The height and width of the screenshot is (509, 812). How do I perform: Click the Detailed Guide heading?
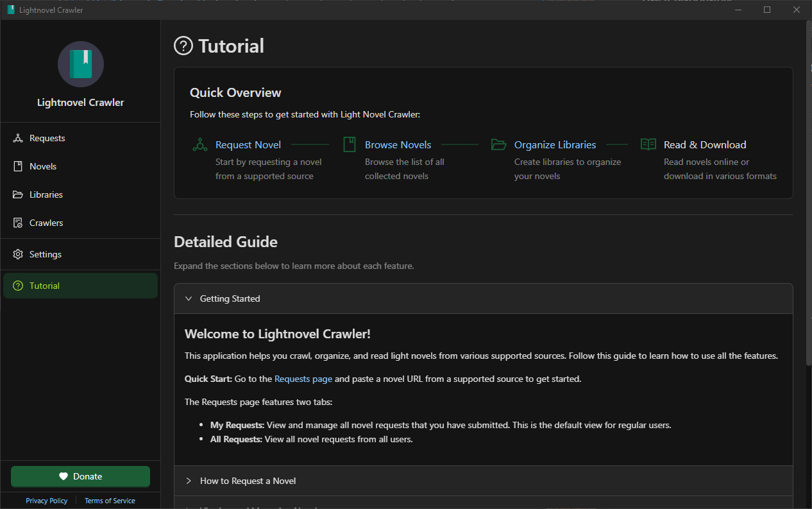tap(226, 242)
